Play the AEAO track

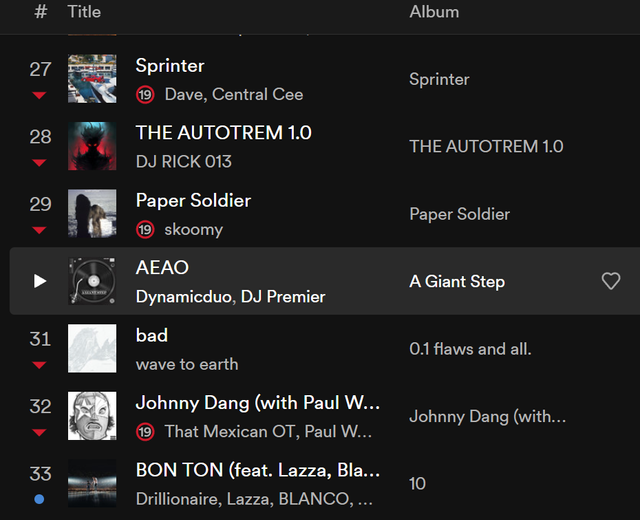tap(40, 281)
